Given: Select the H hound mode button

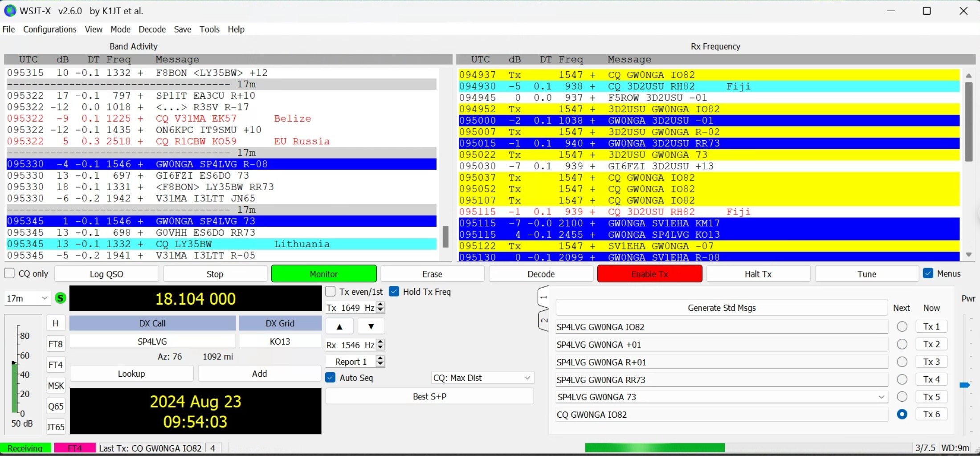Looking at the screenshot, I should (56, 323).
